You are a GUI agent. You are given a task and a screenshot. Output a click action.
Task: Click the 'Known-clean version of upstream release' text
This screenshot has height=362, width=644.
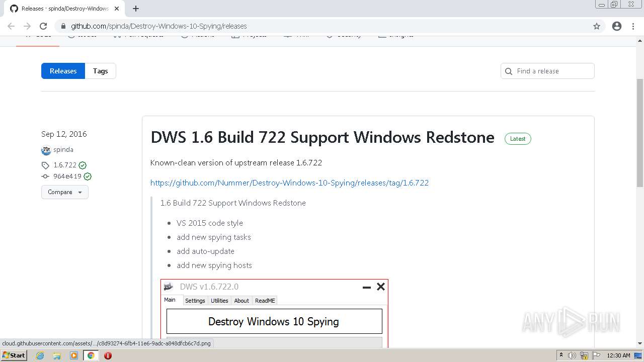coord(236,163)
